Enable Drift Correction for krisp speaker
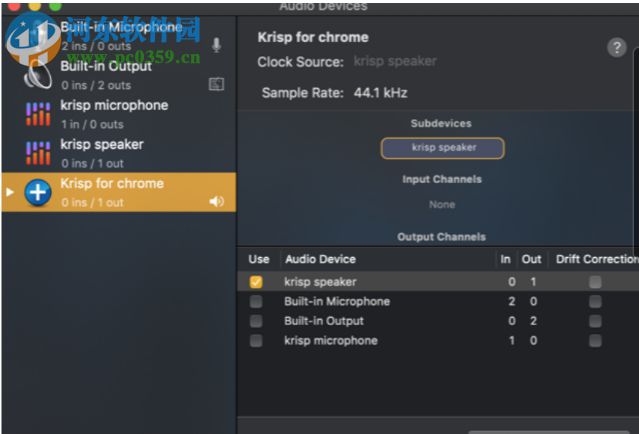 [595, 282]
